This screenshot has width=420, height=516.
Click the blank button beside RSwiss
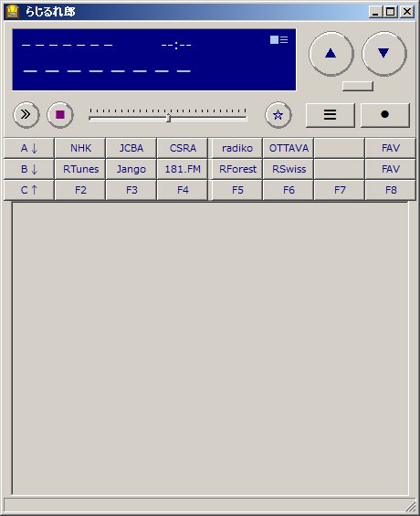(x=340, y=169)
